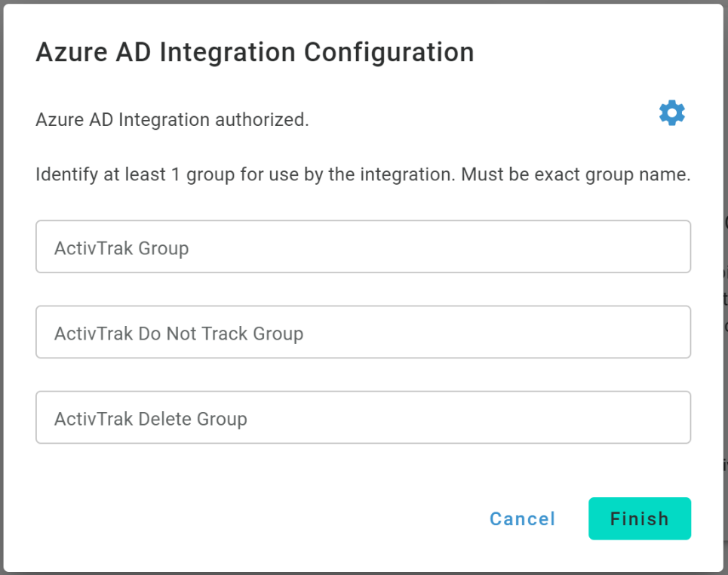Click the 'Identify at least 1 group' instruction
728x575 pixels.
click(363, 174)
